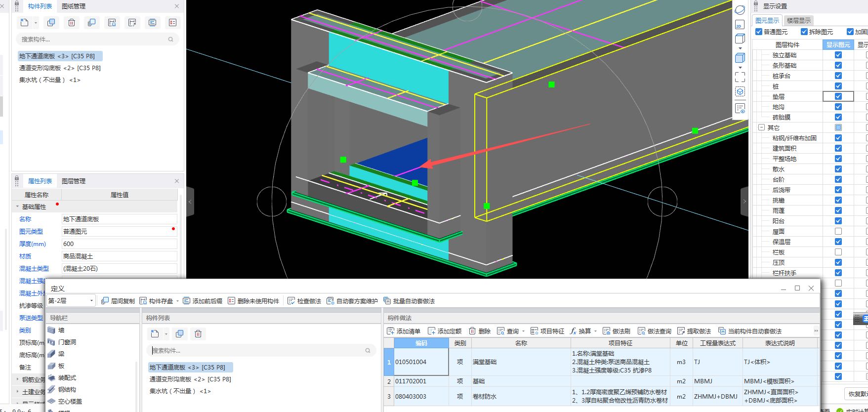
Task: Click the display settings eye-list icon
Action: coord(740,108)
